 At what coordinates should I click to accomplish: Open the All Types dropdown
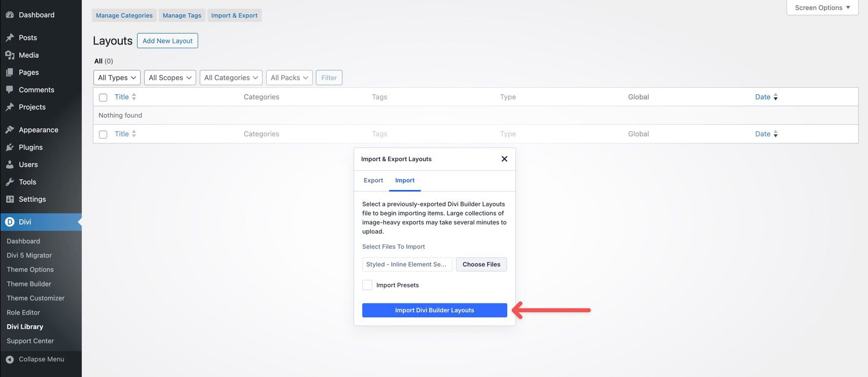(x=117, y=78)
